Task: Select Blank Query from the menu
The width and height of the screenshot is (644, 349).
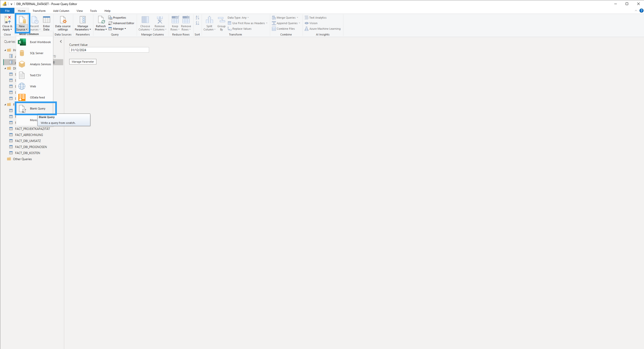Action: pos(35,109)
